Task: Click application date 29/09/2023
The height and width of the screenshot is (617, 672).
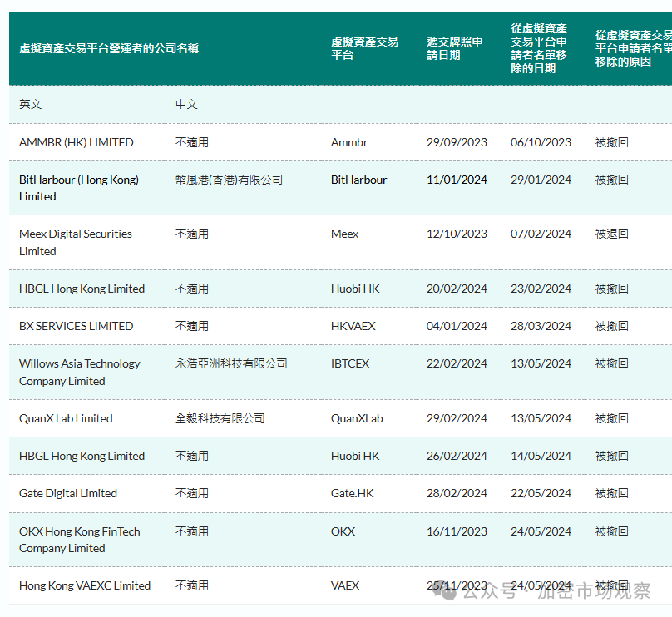Action: (457, 142)
